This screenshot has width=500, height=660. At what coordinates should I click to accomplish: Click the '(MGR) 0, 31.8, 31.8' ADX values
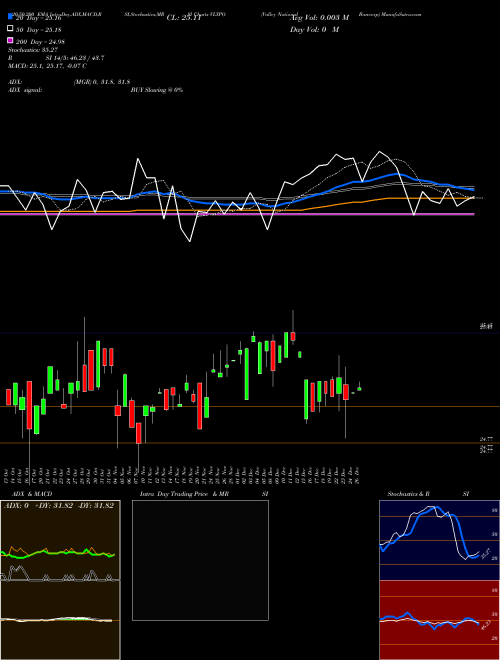pos(101,82)
